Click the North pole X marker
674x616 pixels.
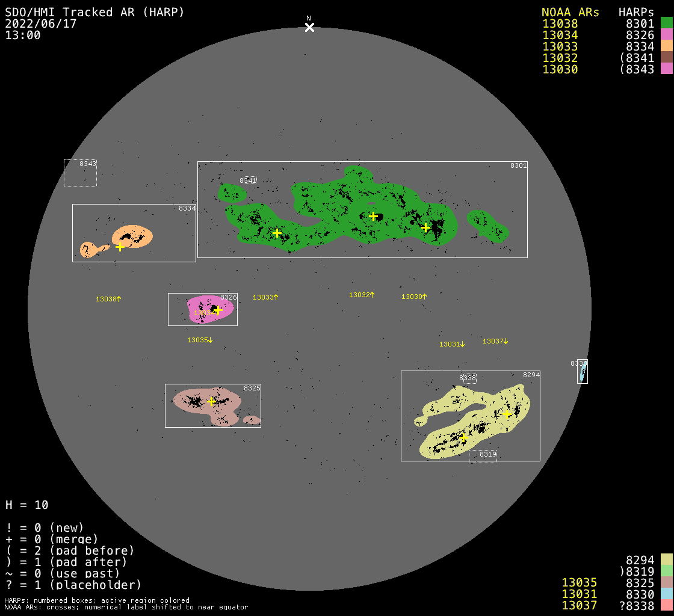[309, 27]
